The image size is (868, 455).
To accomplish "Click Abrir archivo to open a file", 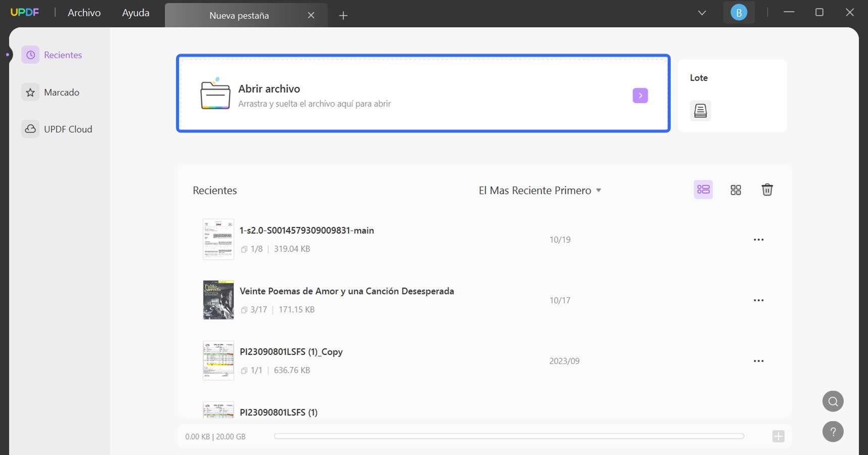I will click(423, 93).
